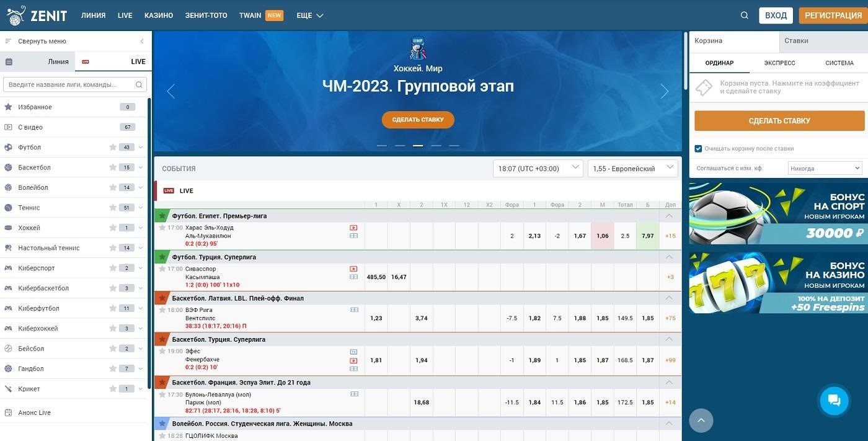This screenshot has width=868, height=441.
Task: Click the Бейсбол icon in the sidebar
Action: point(8,349)
